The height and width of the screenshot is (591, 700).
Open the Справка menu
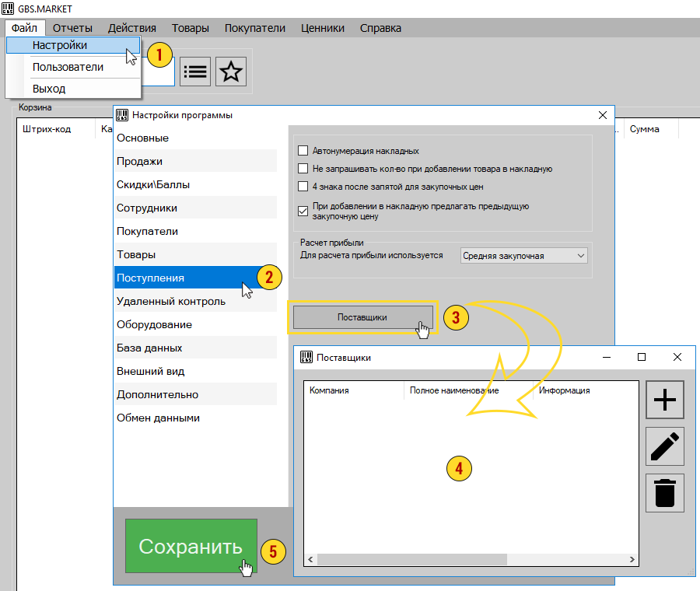click(x=380, y=28)
